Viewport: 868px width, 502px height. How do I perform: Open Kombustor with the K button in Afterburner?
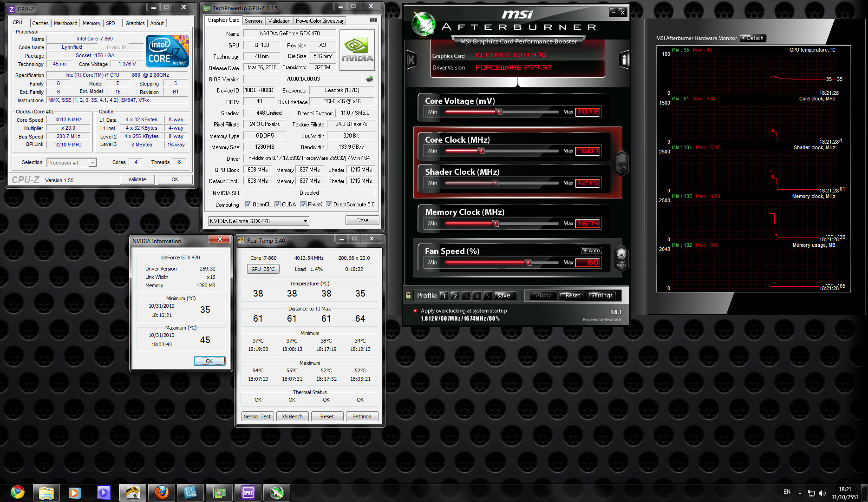coord(411,59)
